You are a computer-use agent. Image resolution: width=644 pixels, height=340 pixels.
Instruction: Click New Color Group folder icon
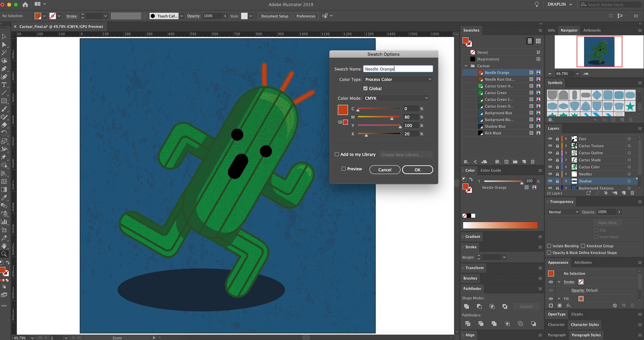point(515,162)
